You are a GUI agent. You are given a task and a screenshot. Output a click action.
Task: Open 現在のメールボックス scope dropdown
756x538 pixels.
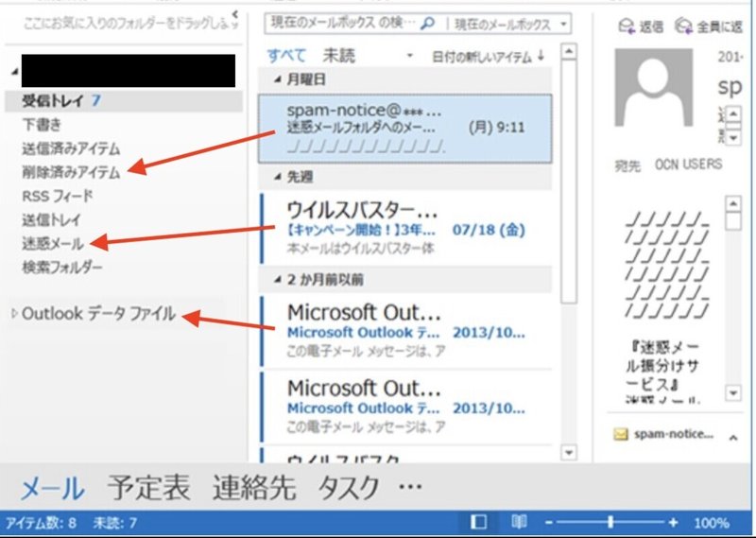(x=563, y=24)
